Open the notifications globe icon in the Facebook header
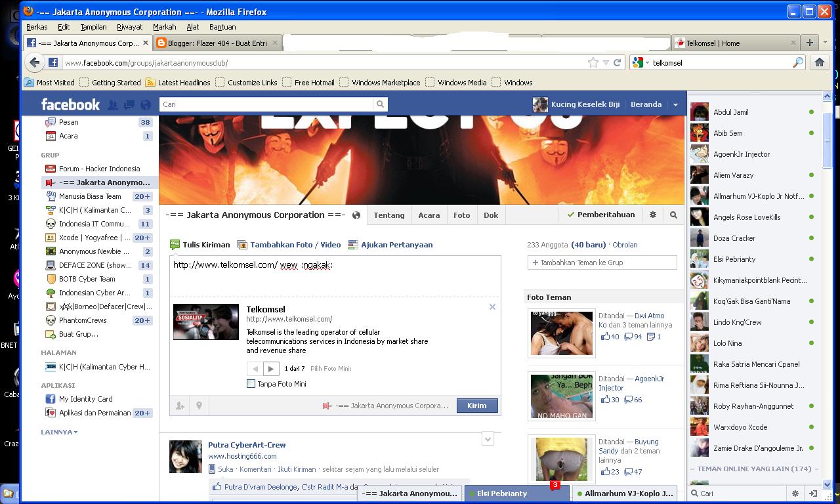The image size is (840, 504). pyautogui.click(x=146, y=104)
